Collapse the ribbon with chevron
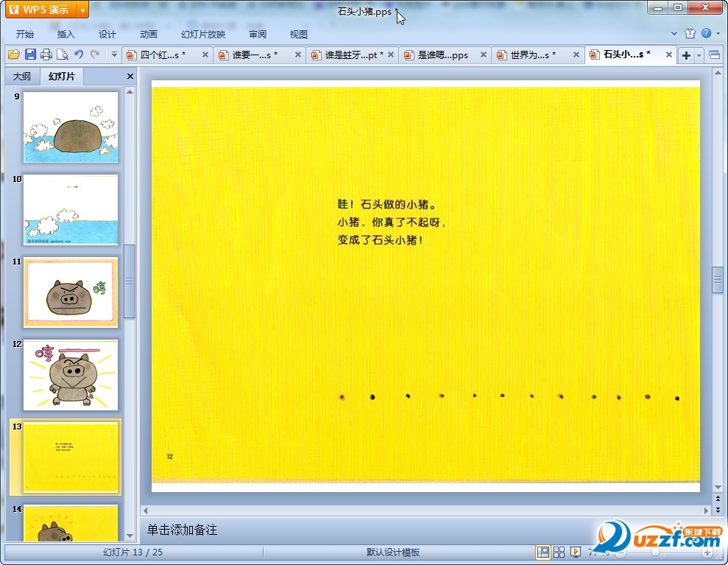728x565 pixels. tap(674, 33)
